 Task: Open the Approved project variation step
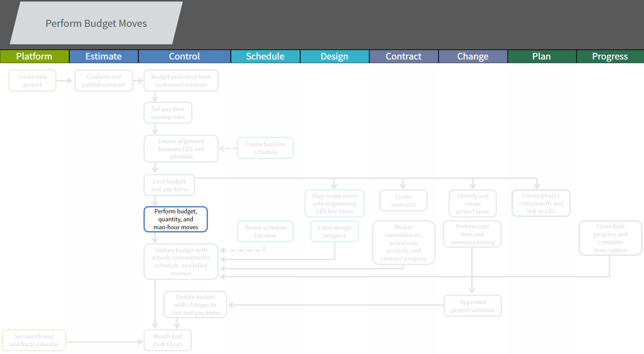click(x=473, y=306)
